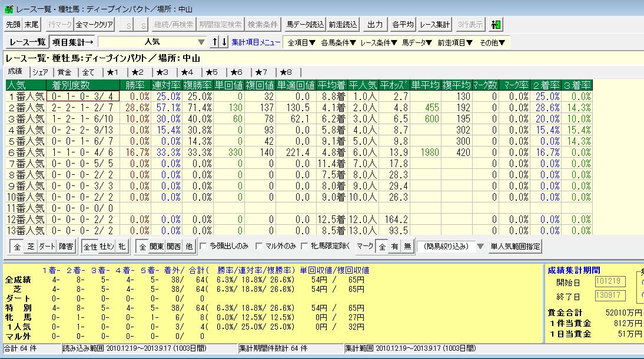Viewport: 644px width, 359px height.
Task: Jump to top with 先頭 button
Action: (13, 25)
